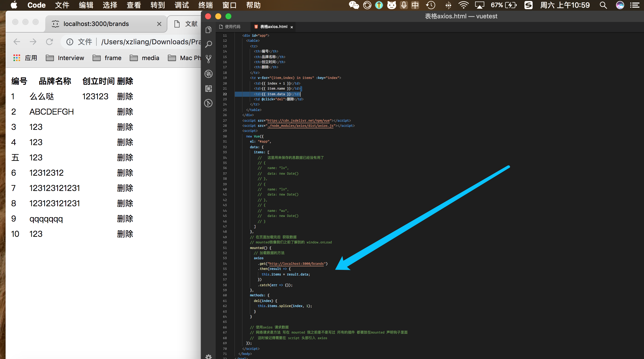Click the localhost:3000/brands link in code
This screenshot has height=359, width=644.
296,264
